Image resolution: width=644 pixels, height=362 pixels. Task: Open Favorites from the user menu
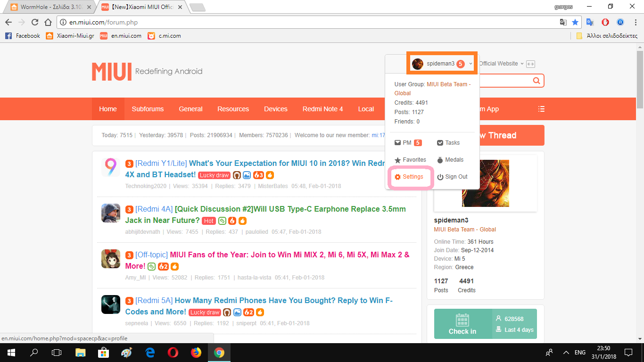tap(410, 160)
